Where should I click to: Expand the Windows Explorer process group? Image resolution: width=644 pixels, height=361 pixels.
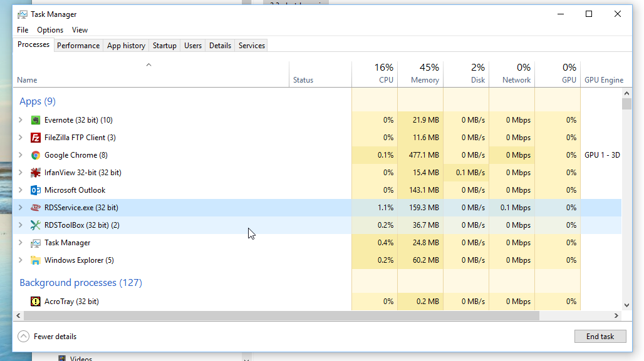[x=21, y=260]
